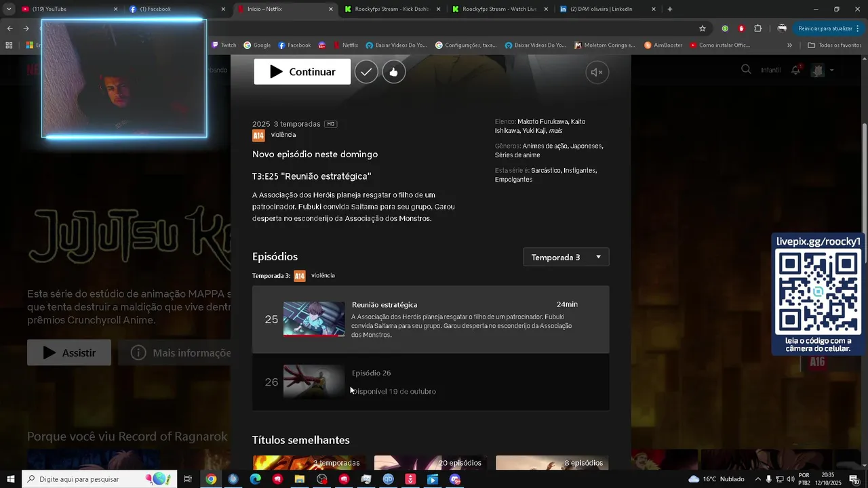Open the Netflix profile avatar menu
This screenshot has width=868, height=488.
[822, 70]
